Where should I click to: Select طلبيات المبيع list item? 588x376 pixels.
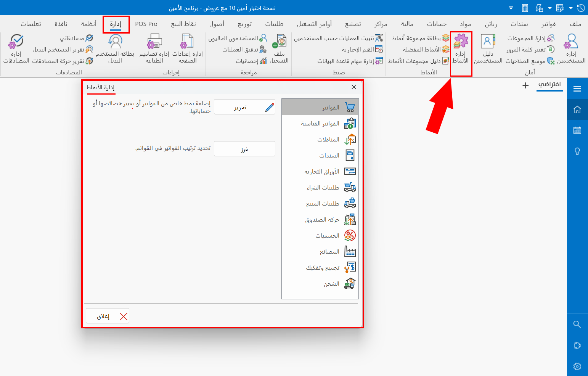pyautogui.click(x=320, y=204)
